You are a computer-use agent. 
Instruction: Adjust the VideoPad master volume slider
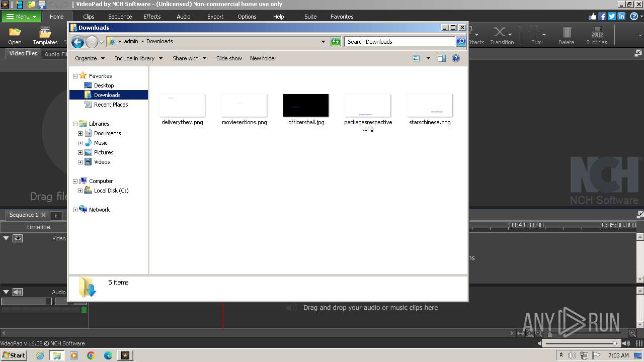(x=582, y=343)
